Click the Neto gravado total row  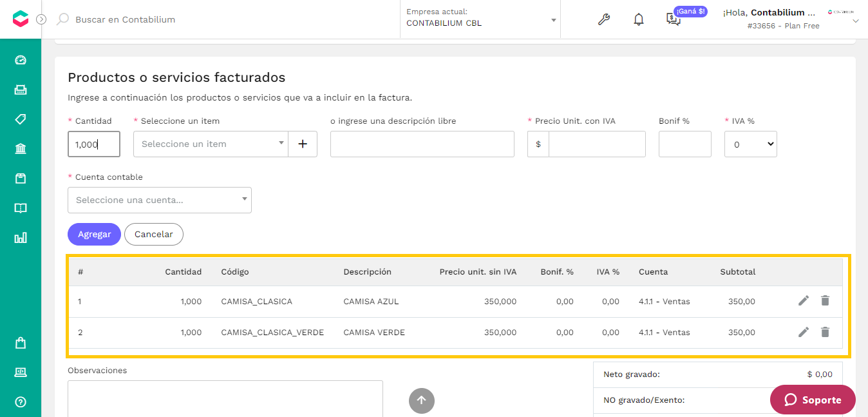[718, 374]
